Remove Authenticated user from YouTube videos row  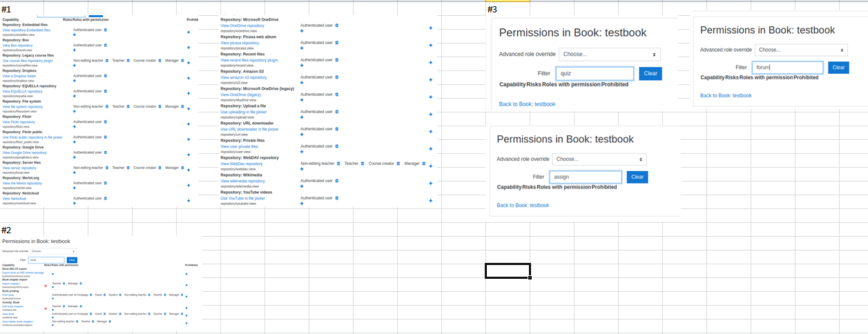[x=336, y=198]
